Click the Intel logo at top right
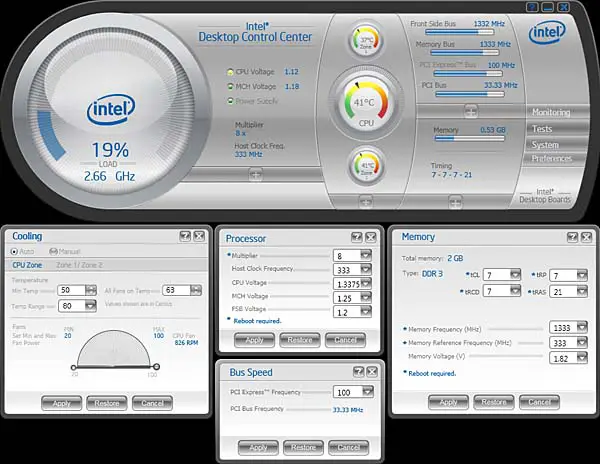 point(547,33)
